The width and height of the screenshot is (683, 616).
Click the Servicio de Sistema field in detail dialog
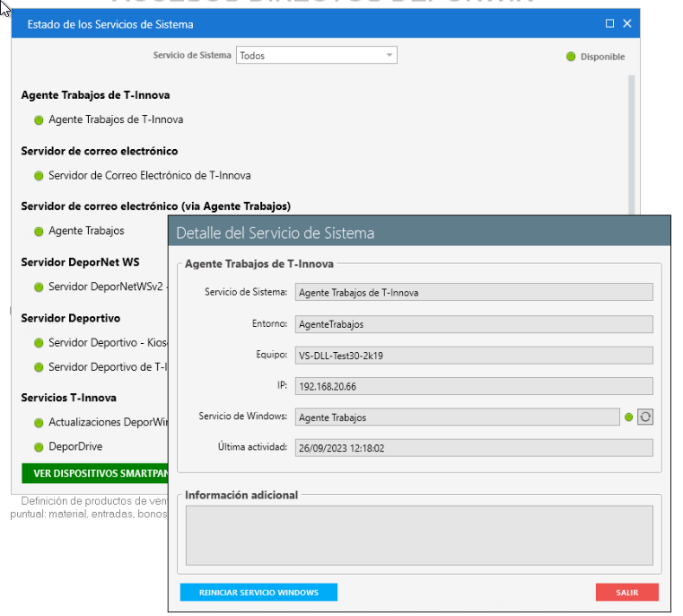coord(474,292)
